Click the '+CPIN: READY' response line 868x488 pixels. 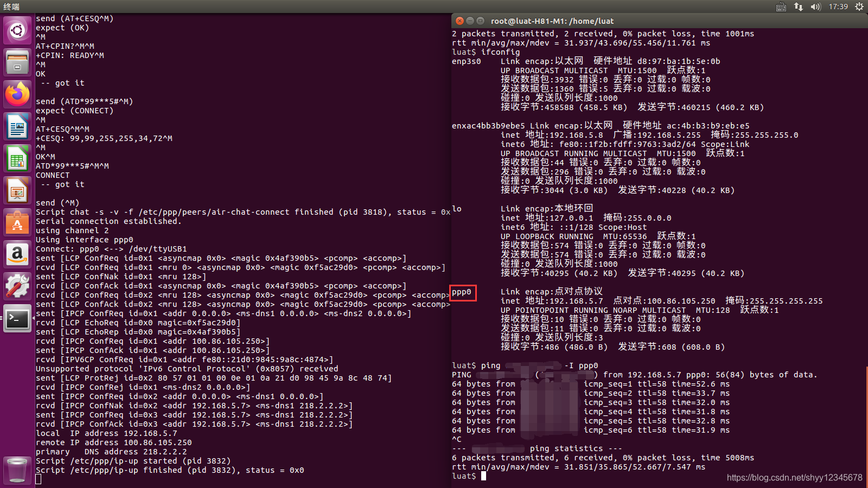tap(70, 55)
